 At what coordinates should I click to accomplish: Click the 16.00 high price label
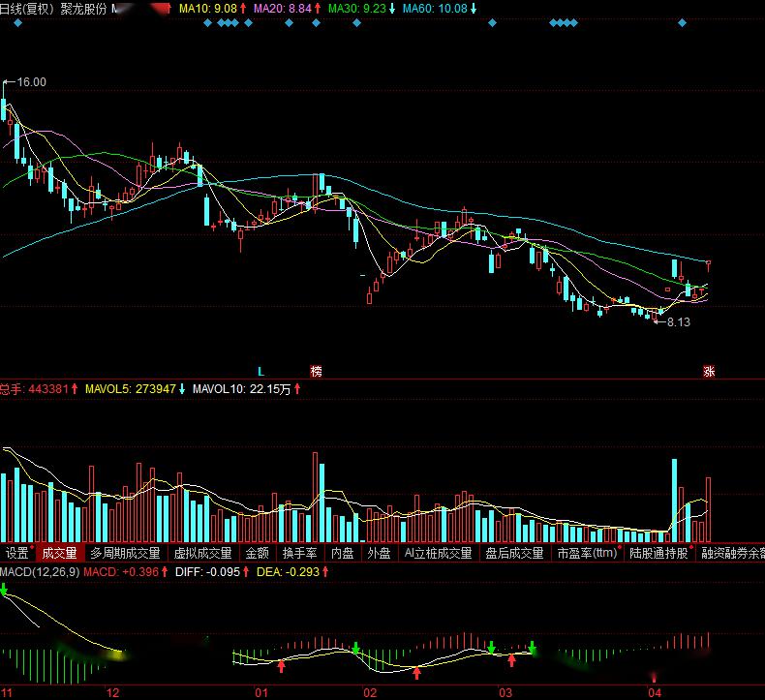[x=32, y=82]
